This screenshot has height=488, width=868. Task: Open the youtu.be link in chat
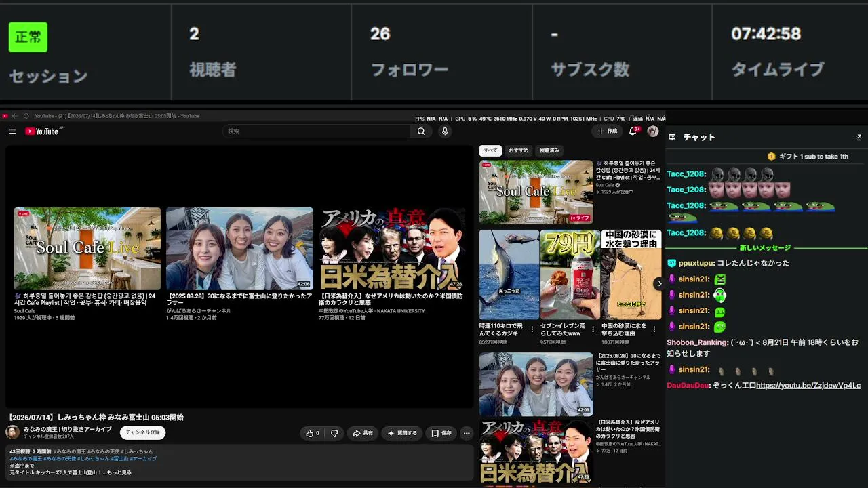pyautogui.click(x=808, y=386)
